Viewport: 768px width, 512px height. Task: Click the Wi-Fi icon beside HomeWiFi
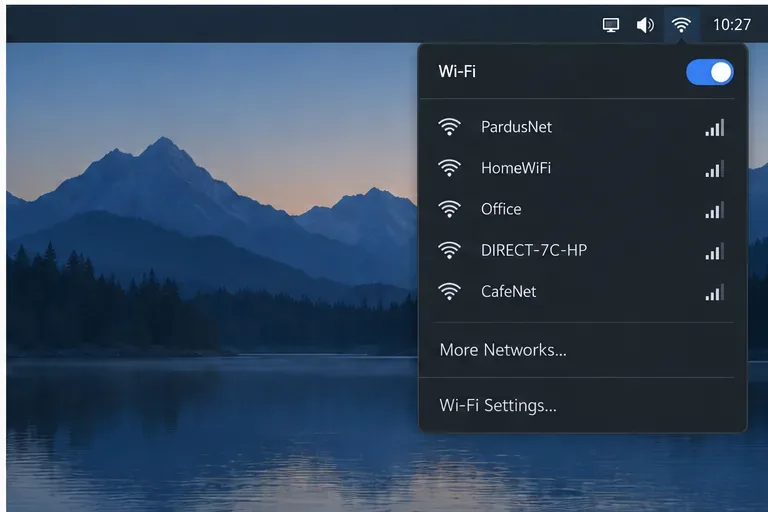[449, 168]
